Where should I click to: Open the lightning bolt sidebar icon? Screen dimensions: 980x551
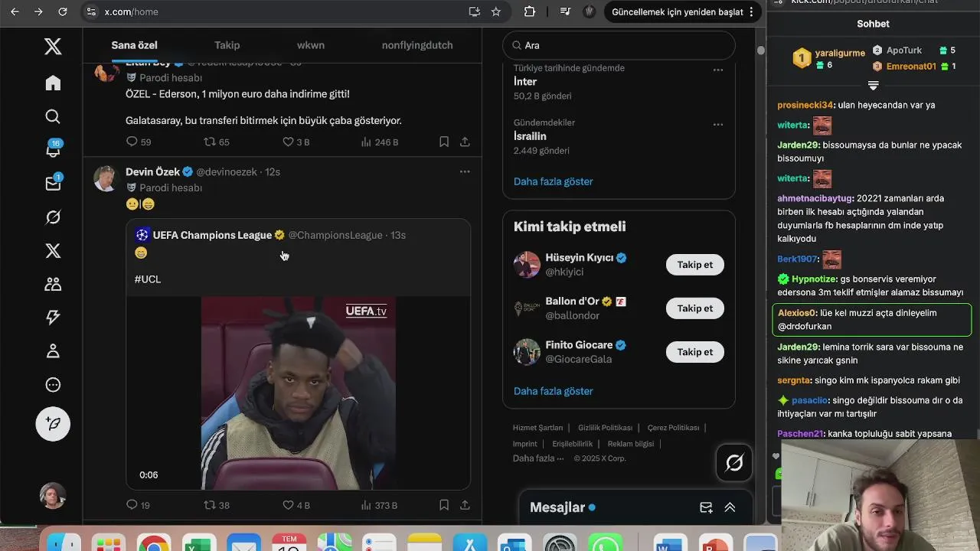(x=53, y=318)
